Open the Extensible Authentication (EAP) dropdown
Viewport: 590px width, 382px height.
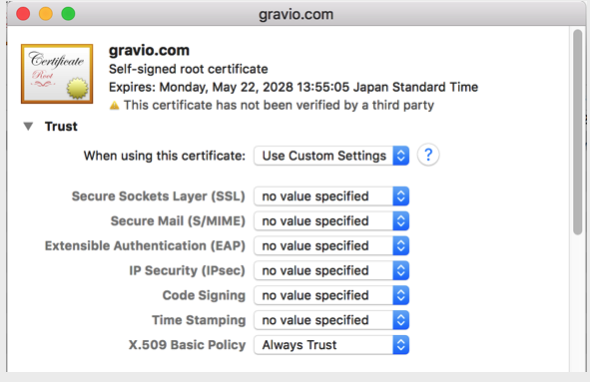[x=331, y=246]
